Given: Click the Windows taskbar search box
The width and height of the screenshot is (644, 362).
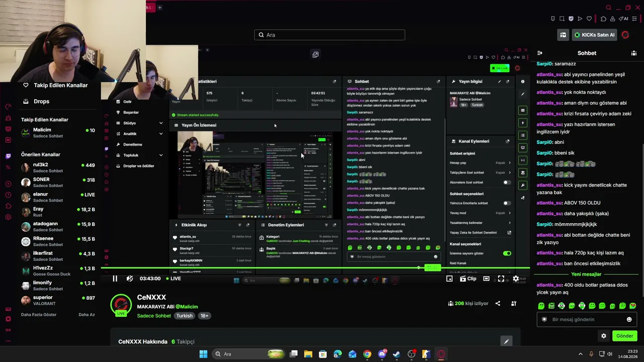Looking at the screenshot, I should click(249, 354).
